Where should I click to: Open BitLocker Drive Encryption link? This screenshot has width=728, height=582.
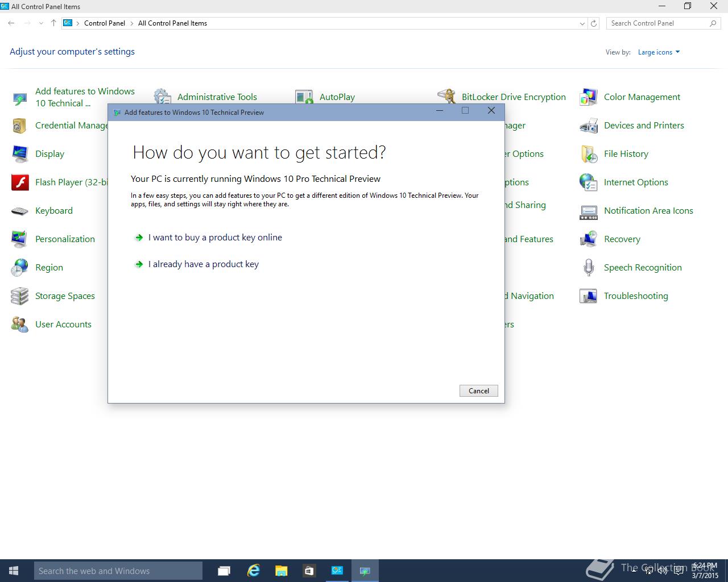(514, 97)
